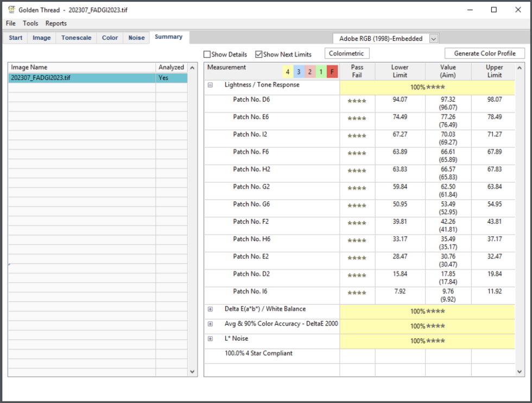This screenshot has height=403, width=532.
Task: Click the Golden Thread app icon in title bar
Action: point(11,10)
